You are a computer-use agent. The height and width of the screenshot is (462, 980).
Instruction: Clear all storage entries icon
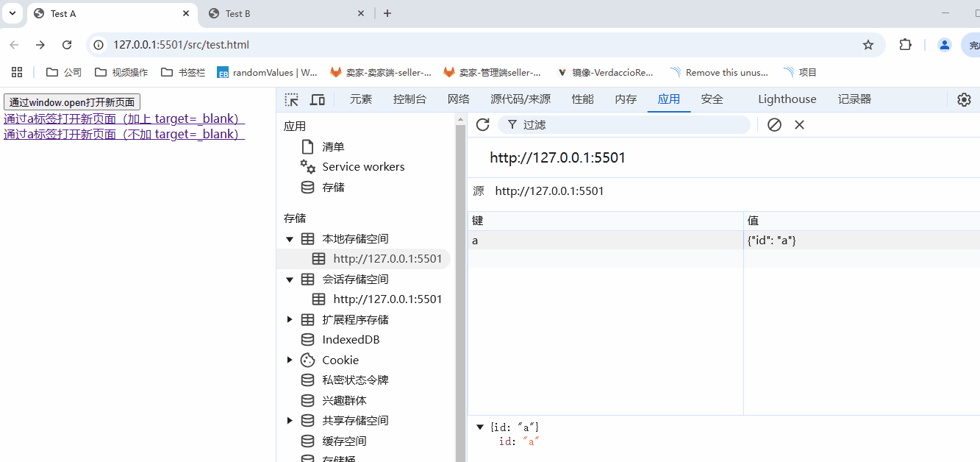point(774,124)
